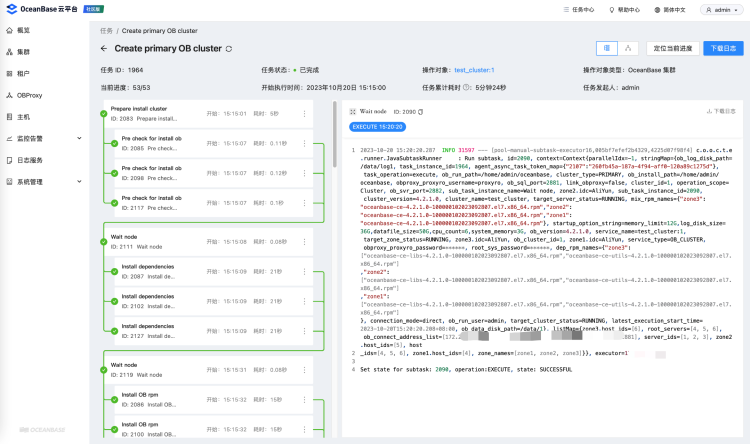The width and height of the screenshot is (750, 444).
Task: Open more menu for task ID 2127
Action: coord(304,331)
